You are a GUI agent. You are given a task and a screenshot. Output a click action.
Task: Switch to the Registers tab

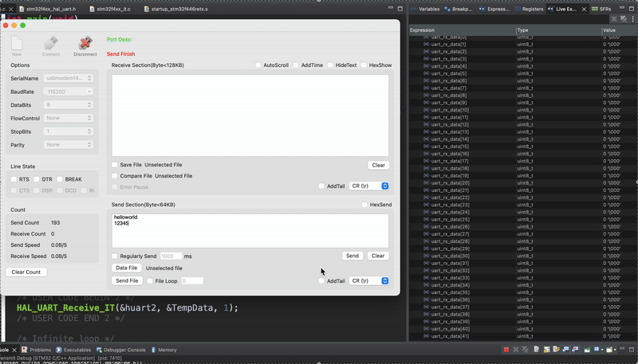529,9
